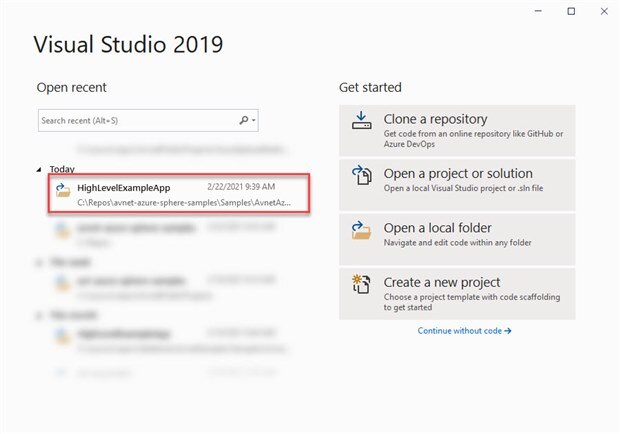This screenshot has height=434, width=620.
Task: Click the Open a local folder icon
Action: pyautogui.click(x=362, y=231)
